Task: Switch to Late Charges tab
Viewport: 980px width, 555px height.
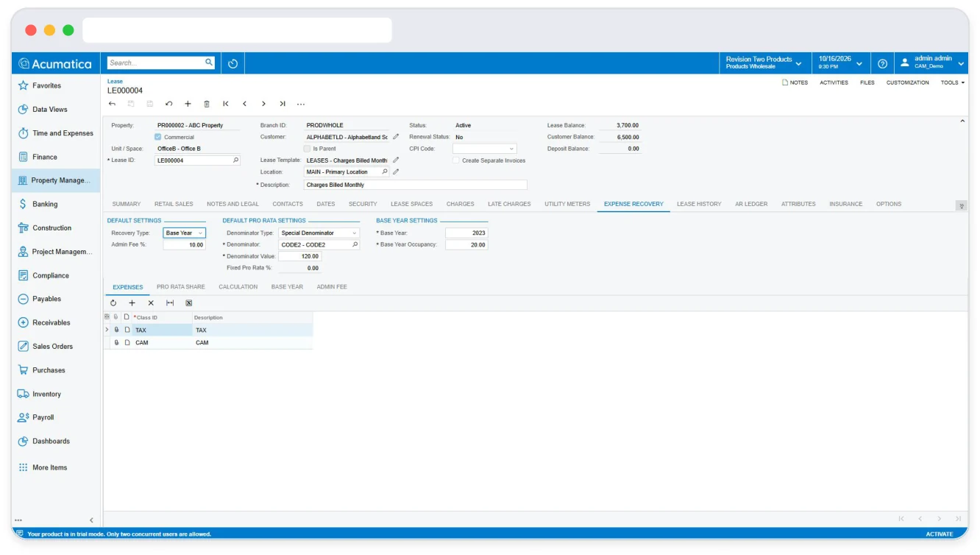Action: [509, 204]
